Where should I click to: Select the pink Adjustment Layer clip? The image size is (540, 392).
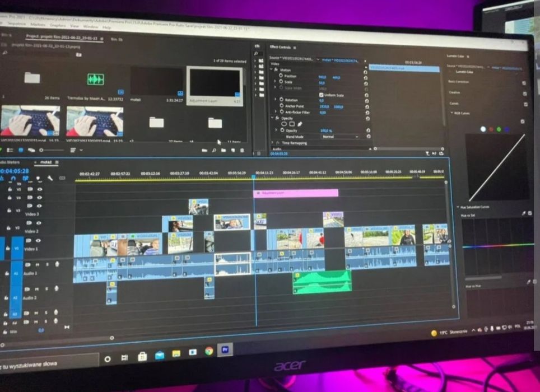click(x=296, y=193)
